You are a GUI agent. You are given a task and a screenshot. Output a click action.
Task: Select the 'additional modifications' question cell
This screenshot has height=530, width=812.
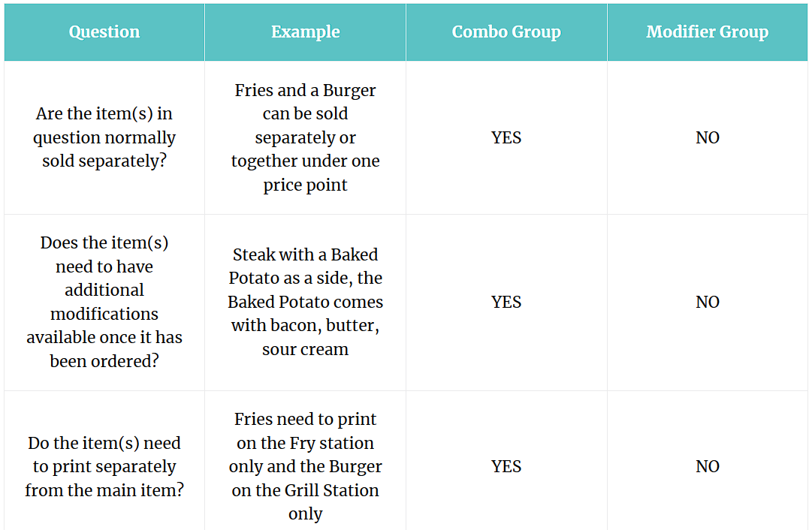(x=104, y=302)
